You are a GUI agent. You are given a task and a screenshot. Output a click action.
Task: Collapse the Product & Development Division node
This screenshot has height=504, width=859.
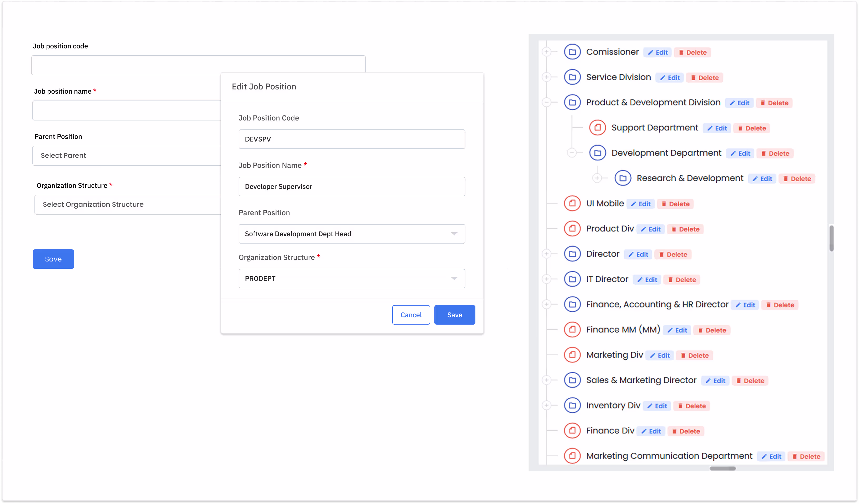click(546, 102)
